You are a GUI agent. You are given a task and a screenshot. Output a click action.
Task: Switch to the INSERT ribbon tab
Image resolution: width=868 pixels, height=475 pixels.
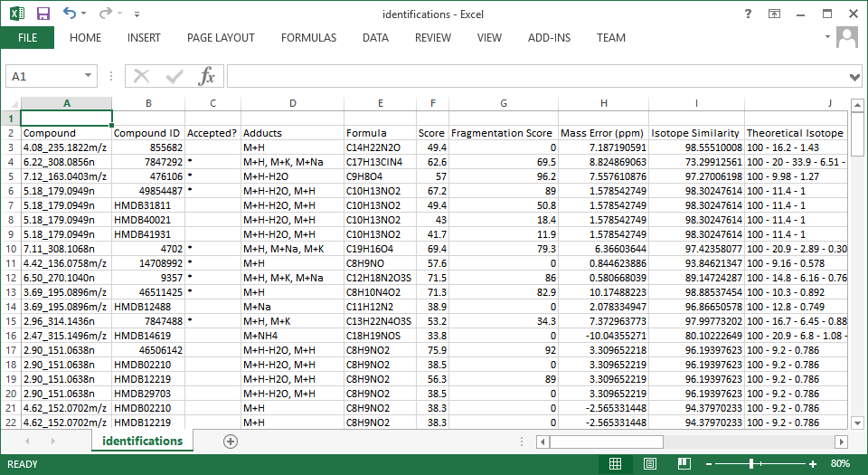coord(144,38)
